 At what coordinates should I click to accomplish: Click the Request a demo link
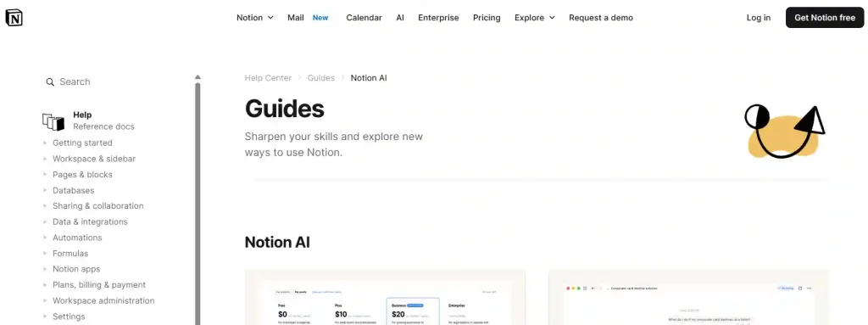pos(601,18)
